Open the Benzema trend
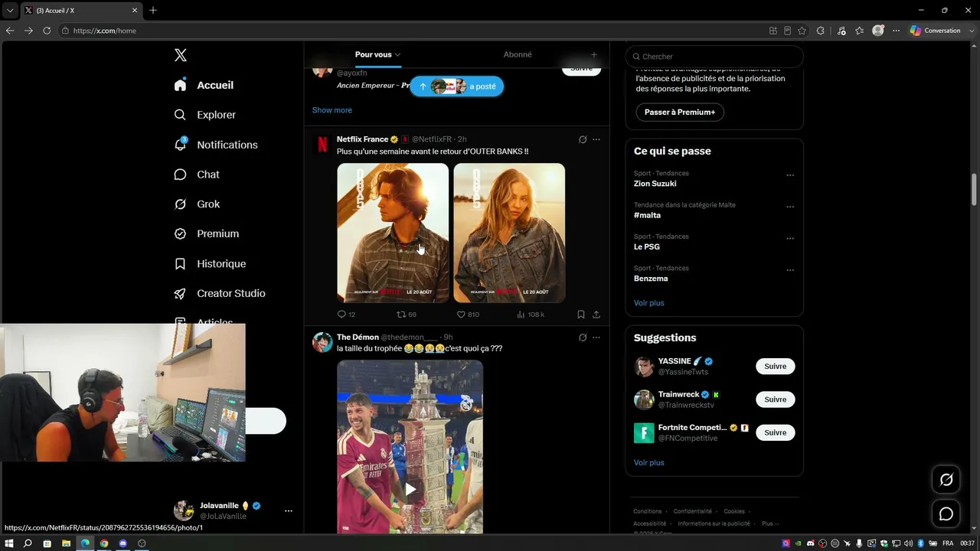This screenshot has width=980, height=551. [652, 279]
